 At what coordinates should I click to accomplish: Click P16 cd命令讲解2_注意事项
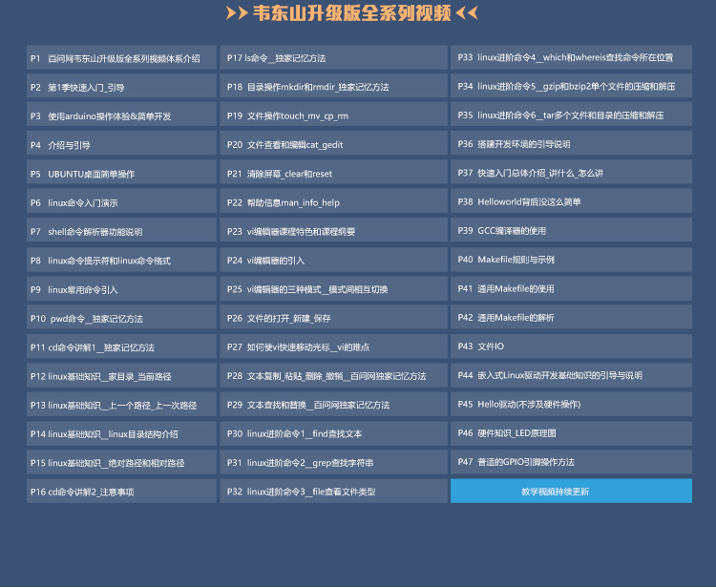(x=121, y=492)
